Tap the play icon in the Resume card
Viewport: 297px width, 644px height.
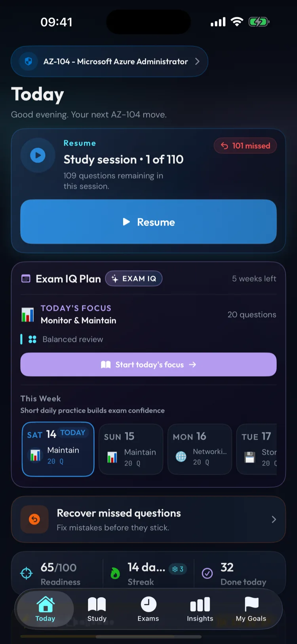tap(38, 155)
